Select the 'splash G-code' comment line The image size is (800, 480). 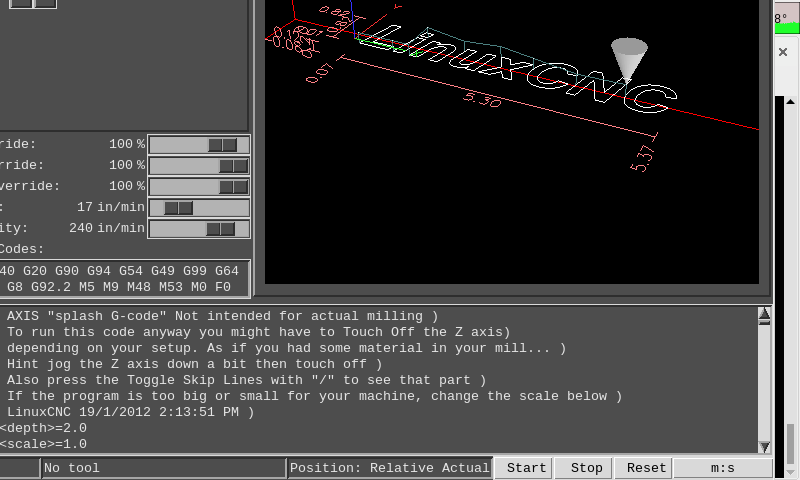[222, 316]
